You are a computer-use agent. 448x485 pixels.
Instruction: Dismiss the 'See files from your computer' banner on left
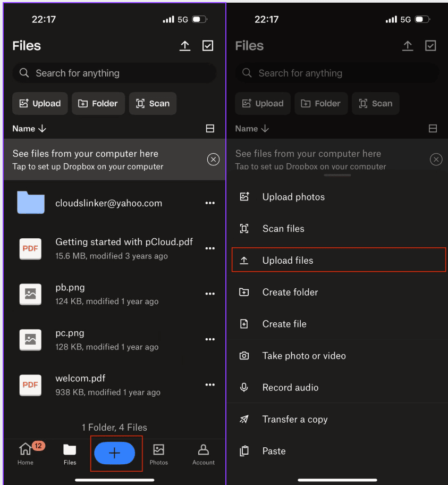pos(213,160)
